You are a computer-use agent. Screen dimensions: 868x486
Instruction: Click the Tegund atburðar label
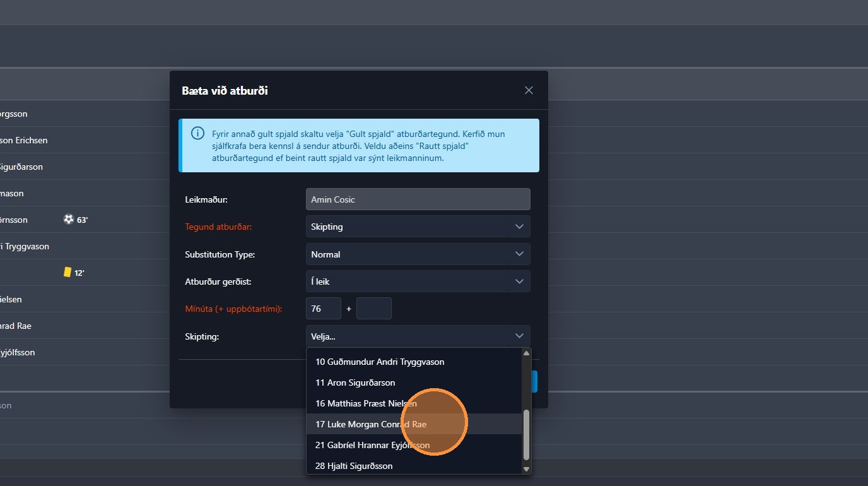click(x=218, y=227)
